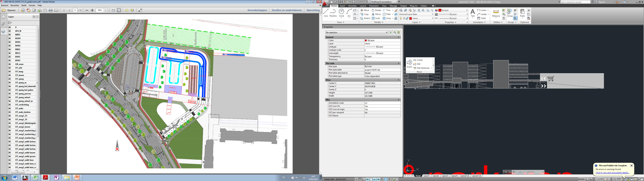Collapse the General properties section

click(x=398, y=37)
